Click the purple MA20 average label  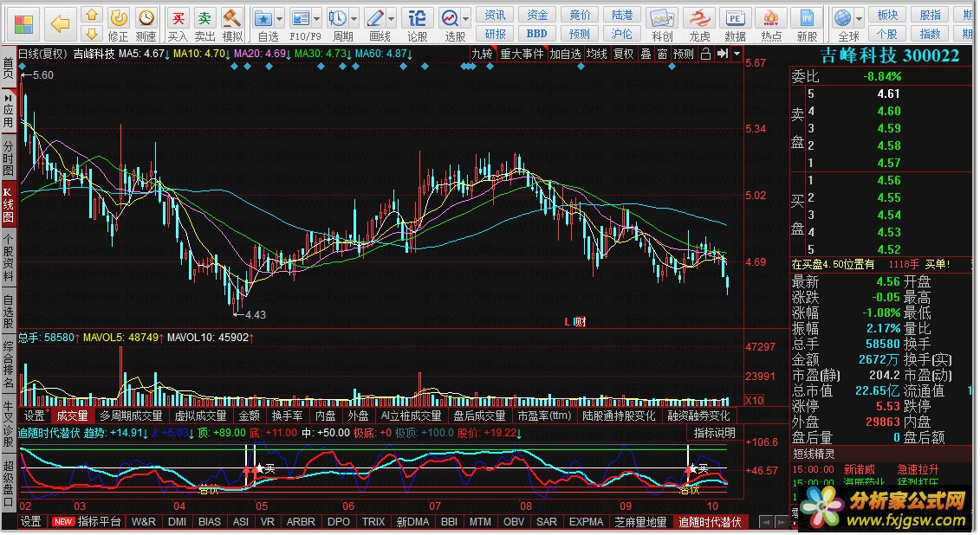tap(262, 55)
